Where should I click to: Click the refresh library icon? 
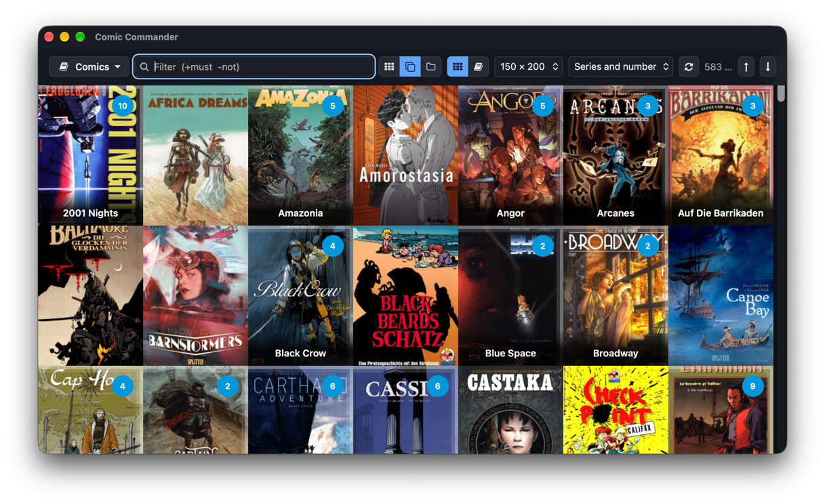pyautogui.click(x=689, y=66)
